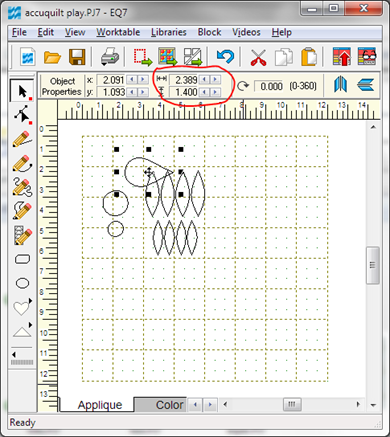Save the project with the floppy disk icon
The image size is (390, 437).
77,57
